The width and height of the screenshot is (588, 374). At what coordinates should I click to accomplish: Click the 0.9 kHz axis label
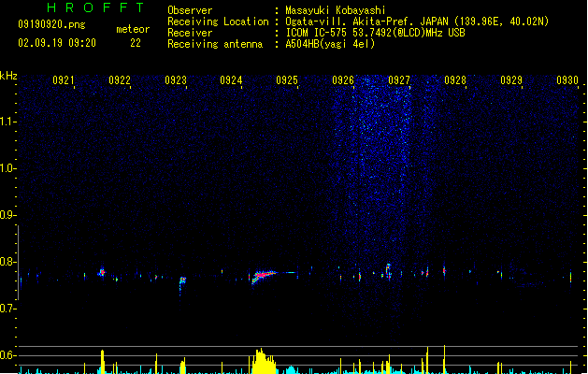pos(7,215)
